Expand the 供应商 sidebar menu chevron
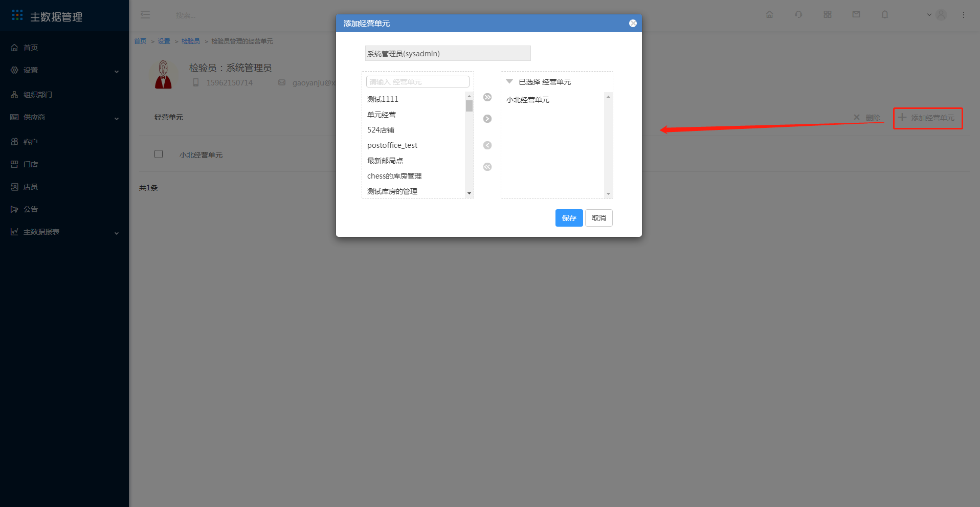Image resolution: width=980 pixels, height=507 pixels. pos(117,118)
